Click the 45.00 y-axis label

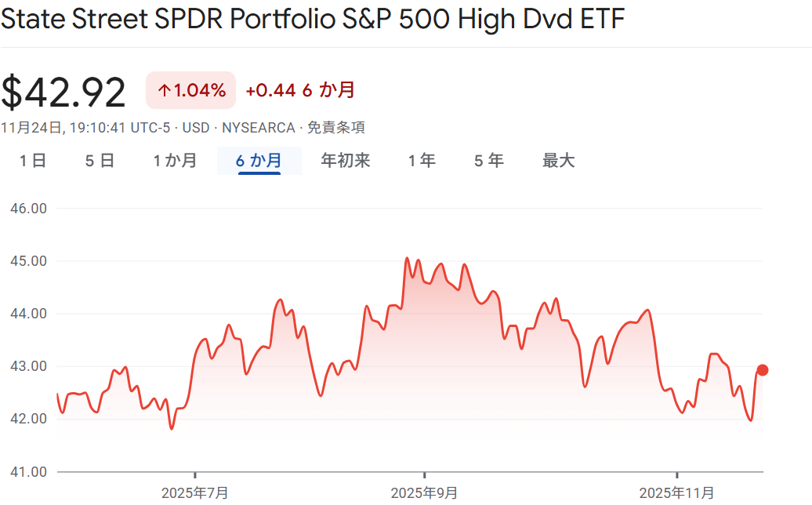(x=29, y=260)
